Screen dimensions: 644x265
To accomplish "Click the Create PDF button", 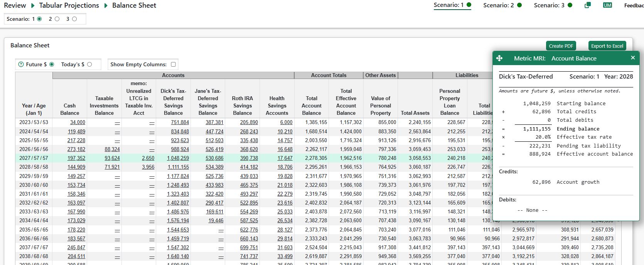I will click(561, 46).
